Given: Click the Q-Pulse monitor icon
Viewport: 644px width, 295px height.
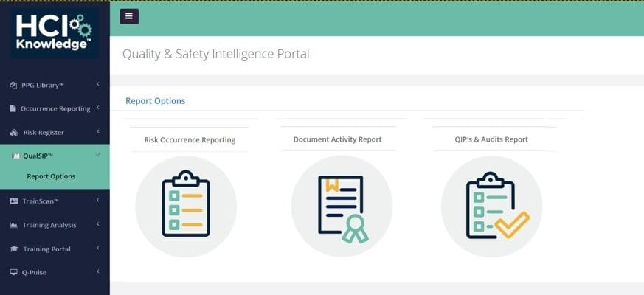Looking at the screenshot, I should tap(13, 272).
